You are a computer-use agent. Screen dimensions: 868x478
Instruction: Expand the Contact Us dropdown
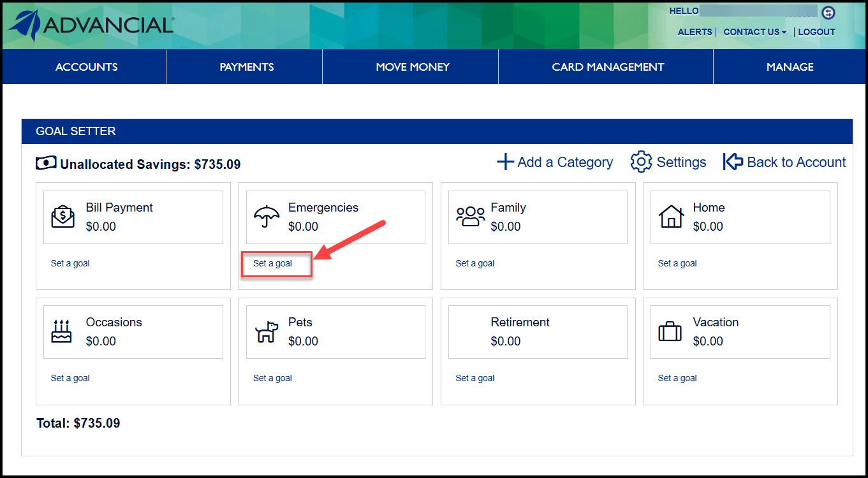point(754,32)
